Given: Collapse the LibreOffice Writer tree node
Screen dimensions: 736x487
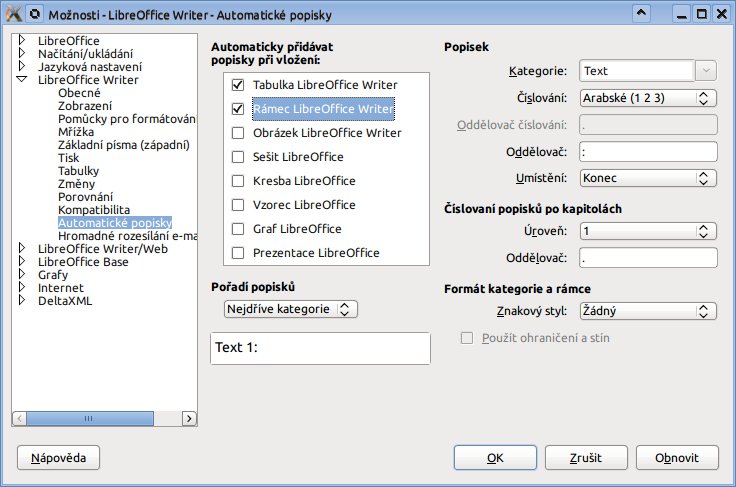Looking at the screenshot, I should (22, 79).
